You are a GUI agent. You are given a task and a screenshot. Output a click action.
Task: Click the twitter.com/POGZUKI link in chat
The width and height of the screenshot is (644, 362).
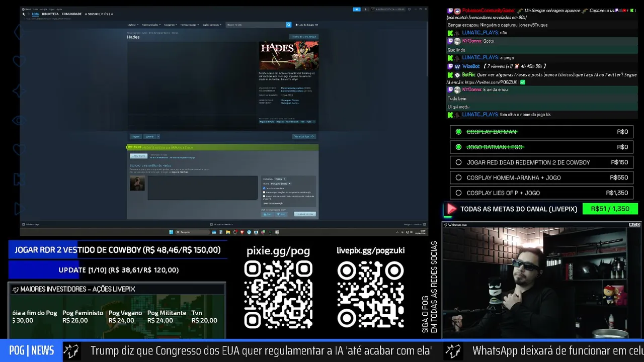pos(492,82)
